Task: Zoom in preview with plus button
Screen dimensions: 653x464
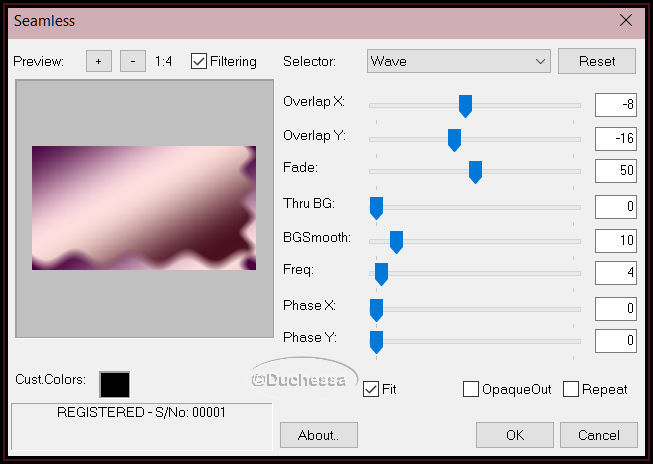Action: pos(99,61)
